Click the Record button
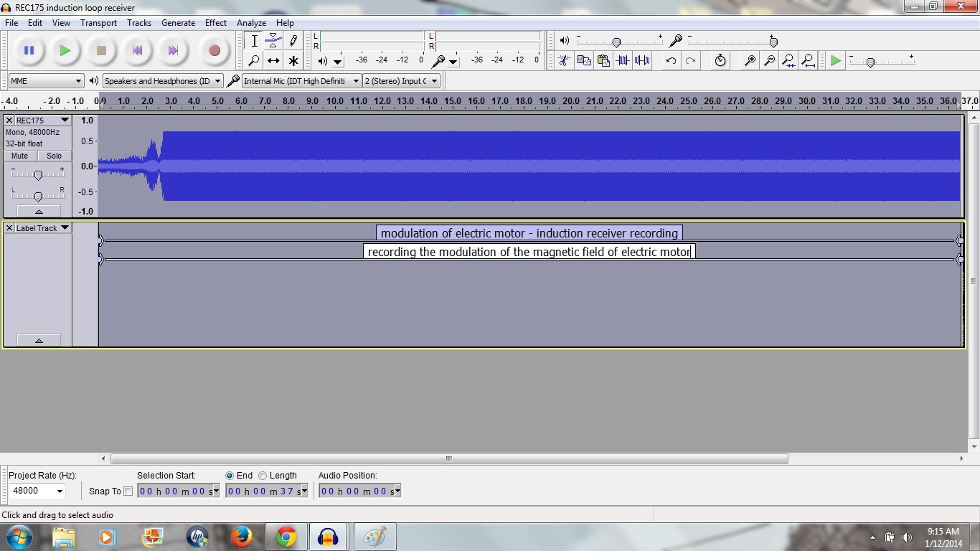 point(214,50)
